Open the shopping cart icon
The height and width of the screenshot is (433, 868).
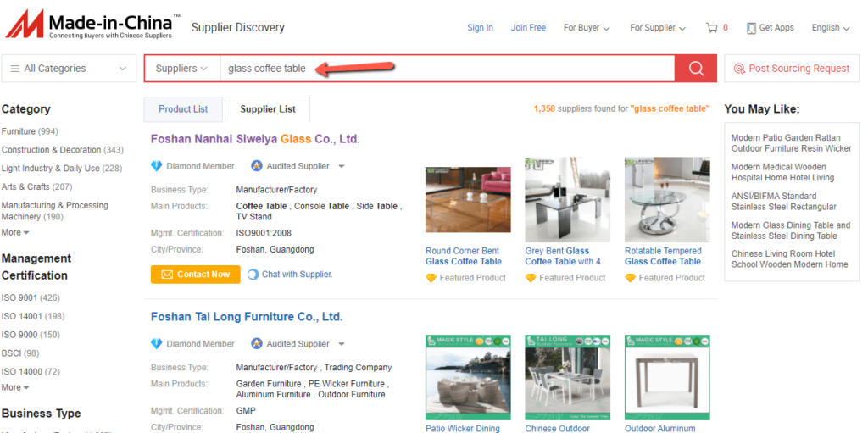point(712,28)
